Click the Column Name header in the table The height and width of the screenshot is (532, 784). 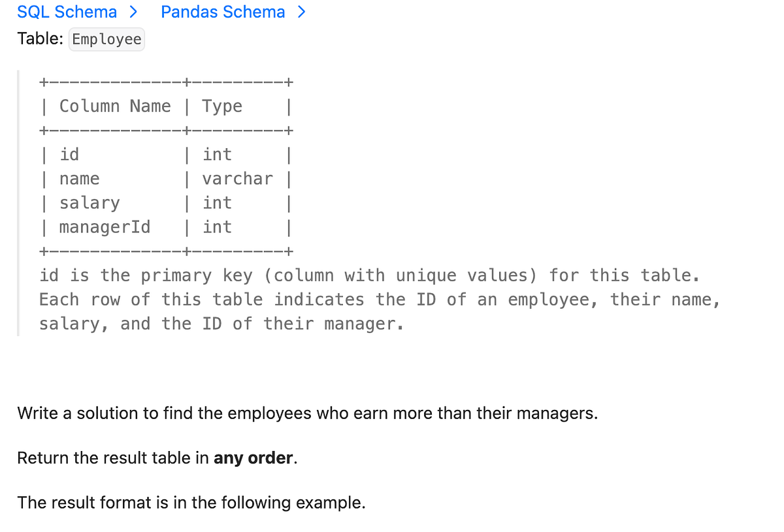[116, 106]
